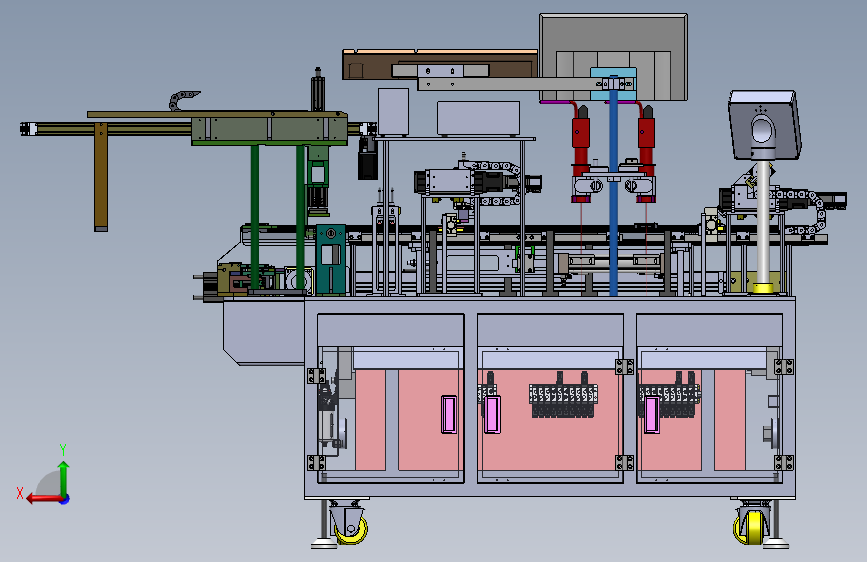Select the left yellow caster wheel

coord(352,529)
